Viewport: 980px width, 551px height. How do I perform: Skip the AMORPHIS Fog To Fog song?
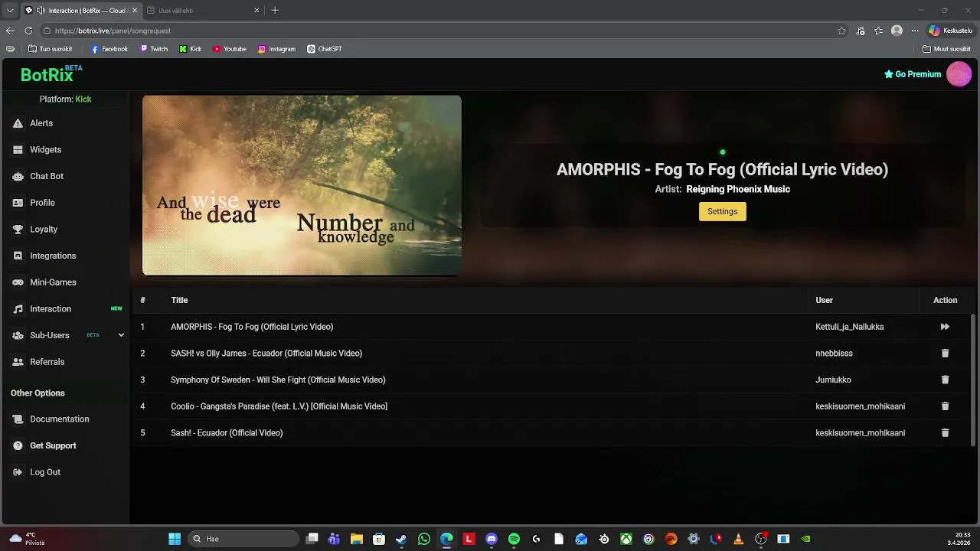(x=945, y=327)
